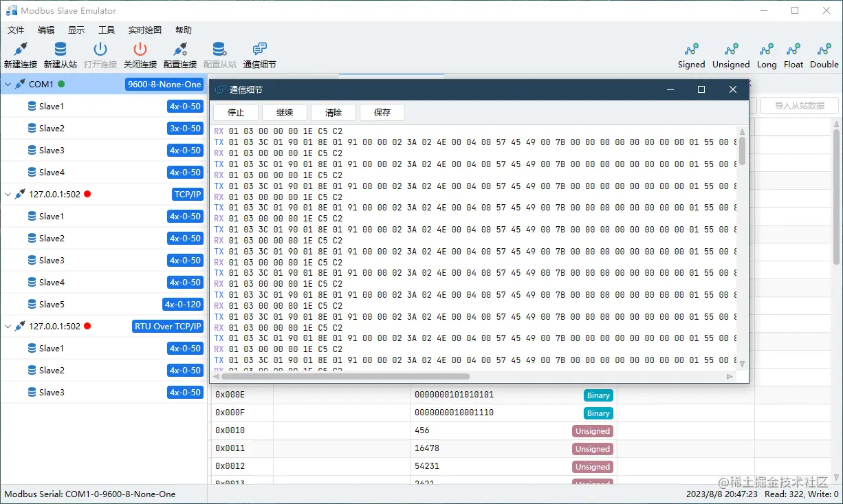Click the 0x0010 address cell
The image size is (843, 504).
click(241, 430)
